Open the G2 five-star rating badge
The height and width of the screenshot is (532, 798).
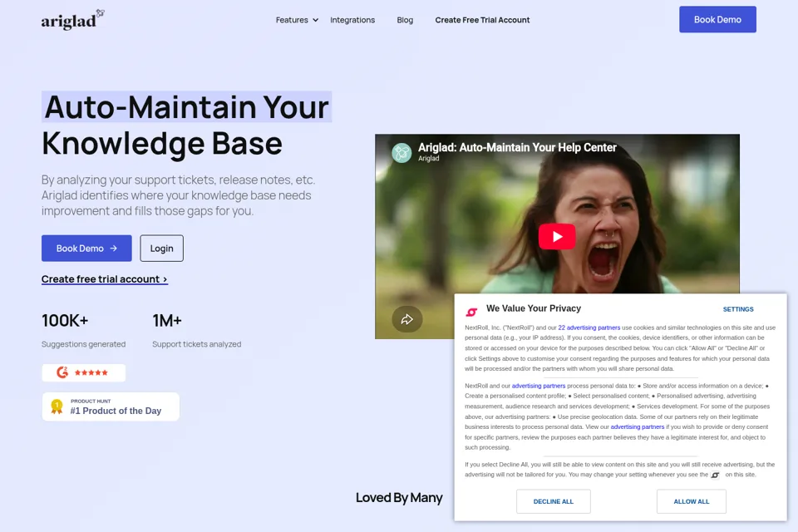83,372
